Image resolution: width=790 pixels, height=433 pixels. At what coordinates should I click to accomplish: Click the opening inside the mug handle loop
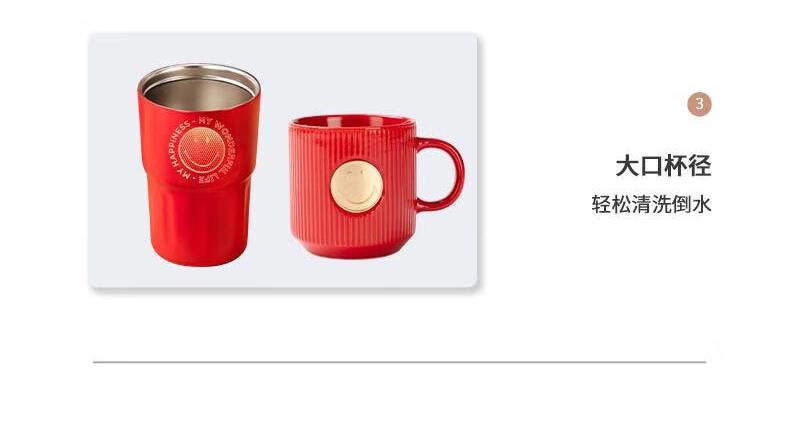437,174
